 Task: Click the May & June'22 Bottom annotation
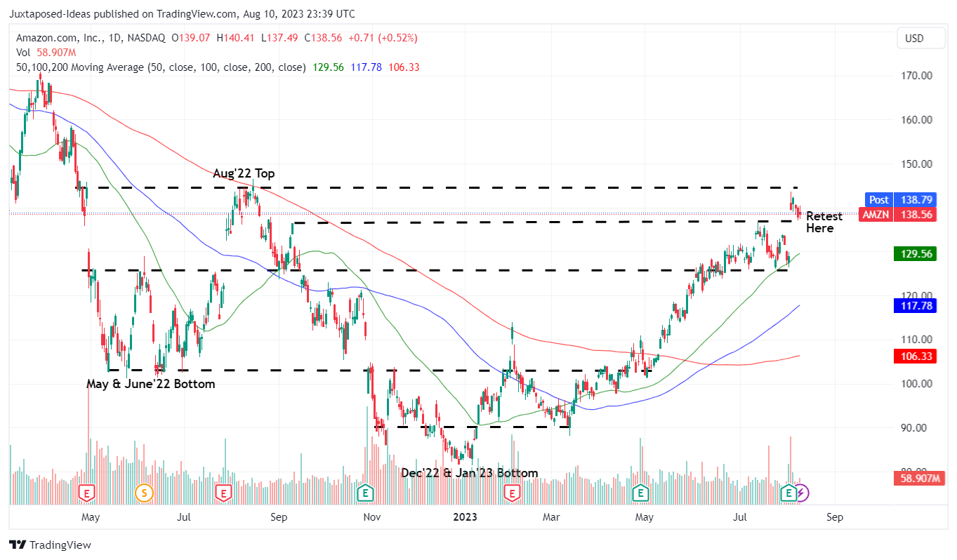150,384
